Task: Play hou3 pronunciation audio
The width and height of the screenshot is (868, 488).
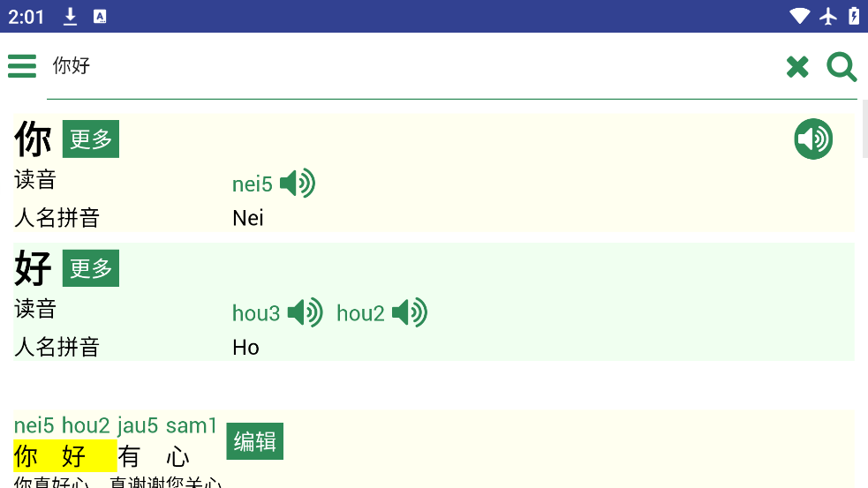Action: pos(306,312)
